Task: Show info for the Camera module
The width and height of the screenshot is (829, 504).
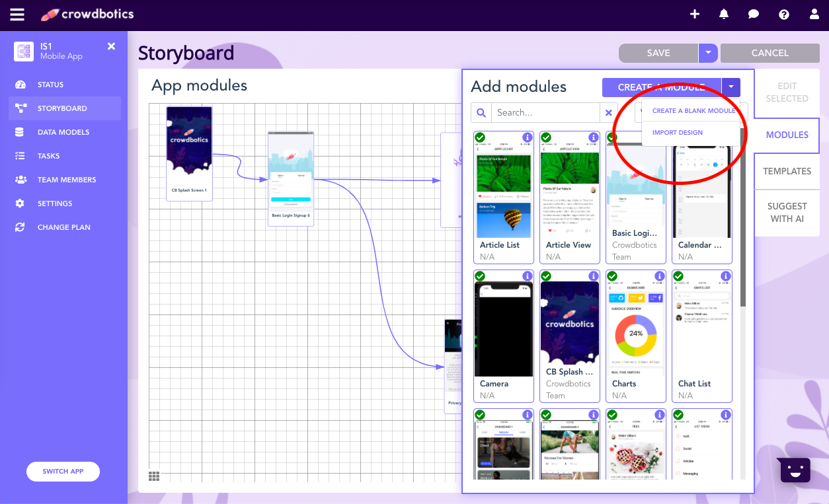Action: pyautogui.click(x=528, y=276)
